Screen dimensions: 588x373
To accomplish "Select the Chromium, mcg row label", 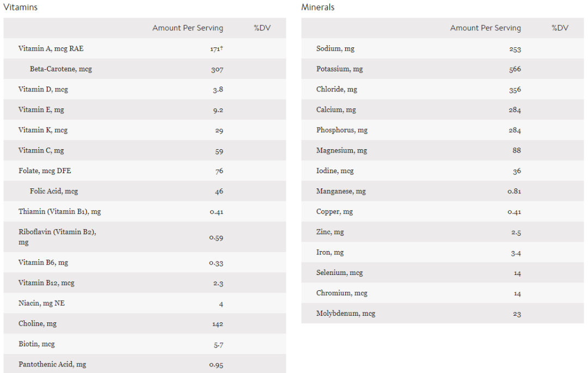I will pyautogui.click(x=342, y=293).
